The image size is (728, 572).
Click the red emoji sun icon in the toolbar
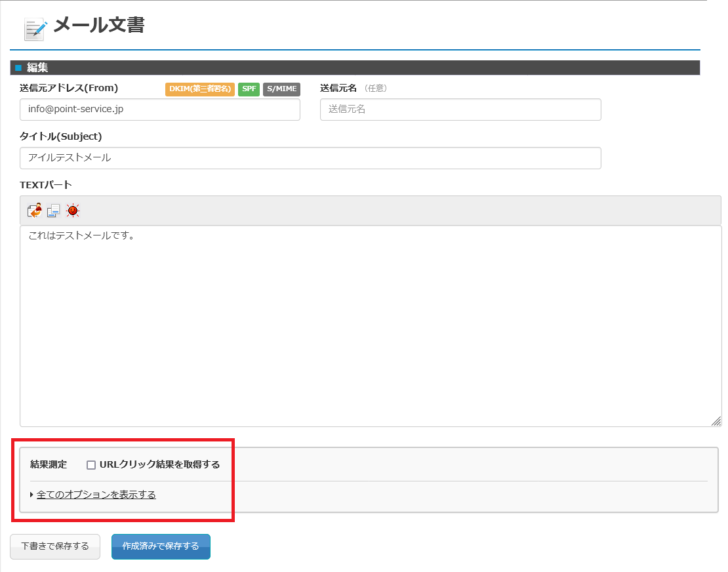tap(72, 210)
